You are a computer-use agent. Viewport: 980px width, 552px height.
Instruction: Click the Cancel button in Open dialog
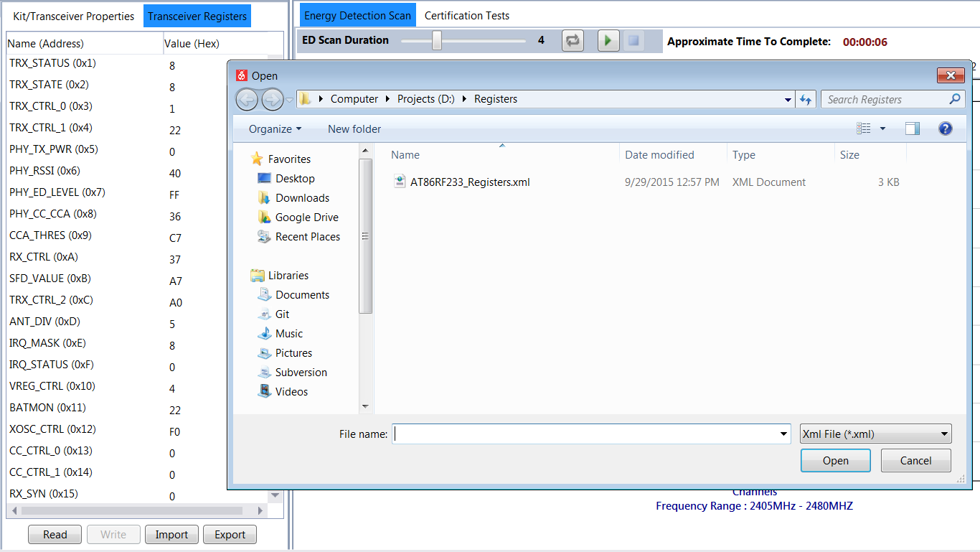pos(915,461)
